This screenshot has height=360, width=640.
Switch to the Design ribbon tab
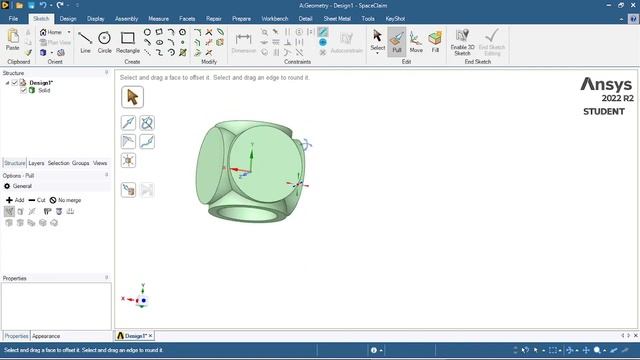click(x=68, y=19)
